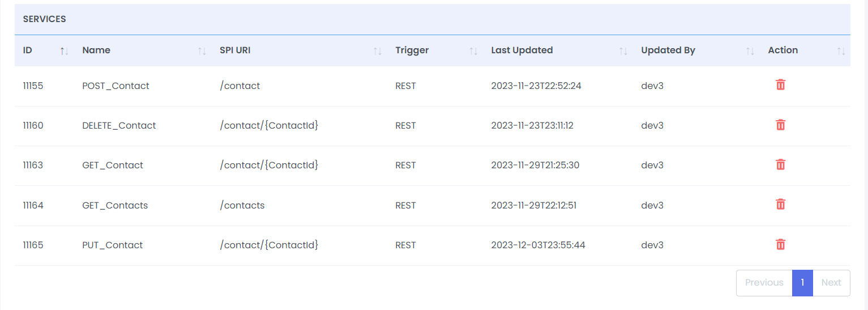This screenshot has height=310, width=868.
Task: Click service ID 11165 cell
Action: coord(33,245)
